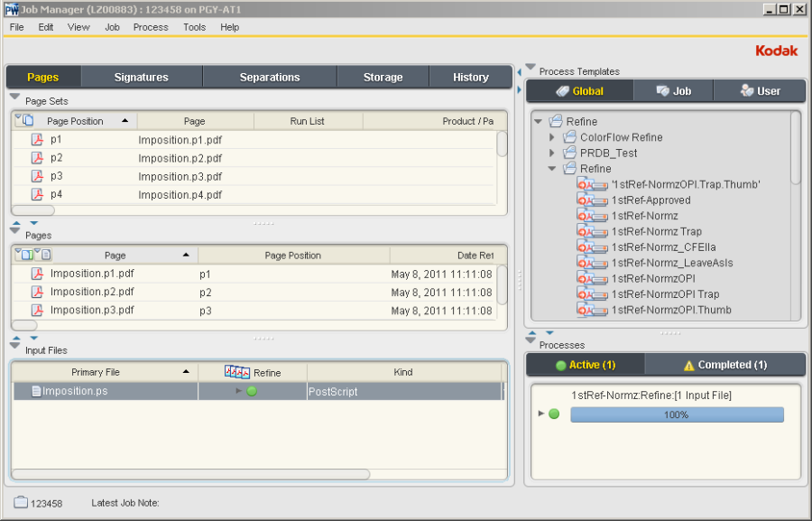Click the ColorFlow Refine folder icon
Screen dimensions: 812x521
(x=569, y=137)
